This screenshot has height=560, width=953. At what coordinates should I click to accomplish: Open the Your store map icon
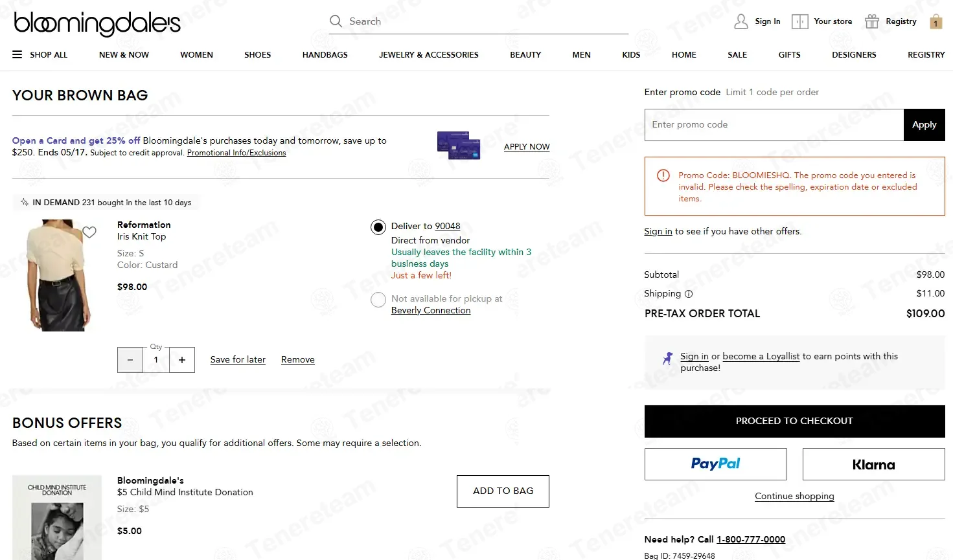(800, 21)
